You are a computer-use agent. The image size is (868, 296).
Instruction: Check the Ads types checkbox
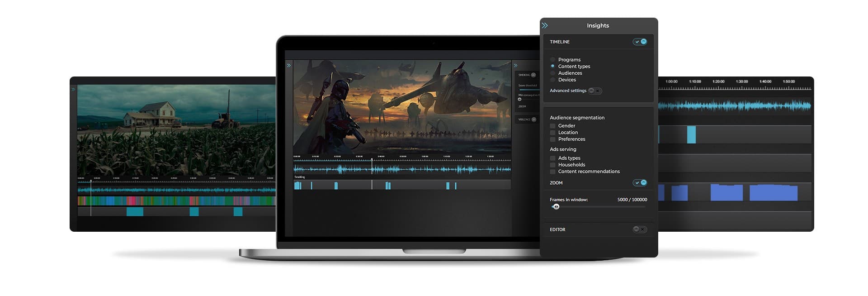[552, 158]
